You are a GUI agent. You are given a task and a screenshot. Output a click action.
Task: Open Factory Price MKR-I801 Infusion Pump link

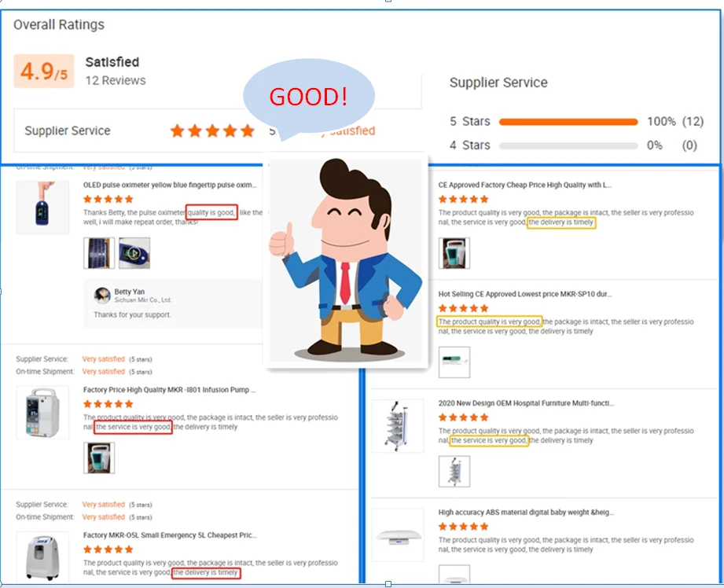[x=169, y=390]
